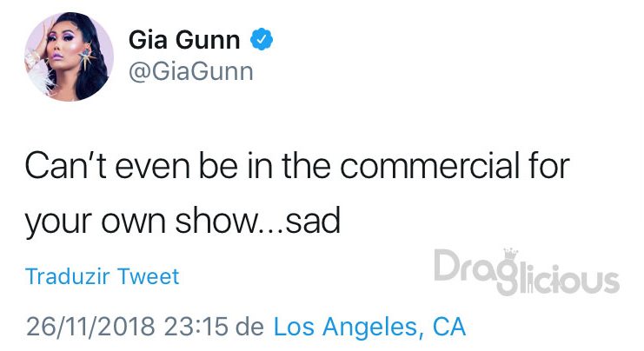This screenshot has width=644, height=351.
Task: Click the word 'Traduzir' in the translate link
Action: (x=67, y=276)
